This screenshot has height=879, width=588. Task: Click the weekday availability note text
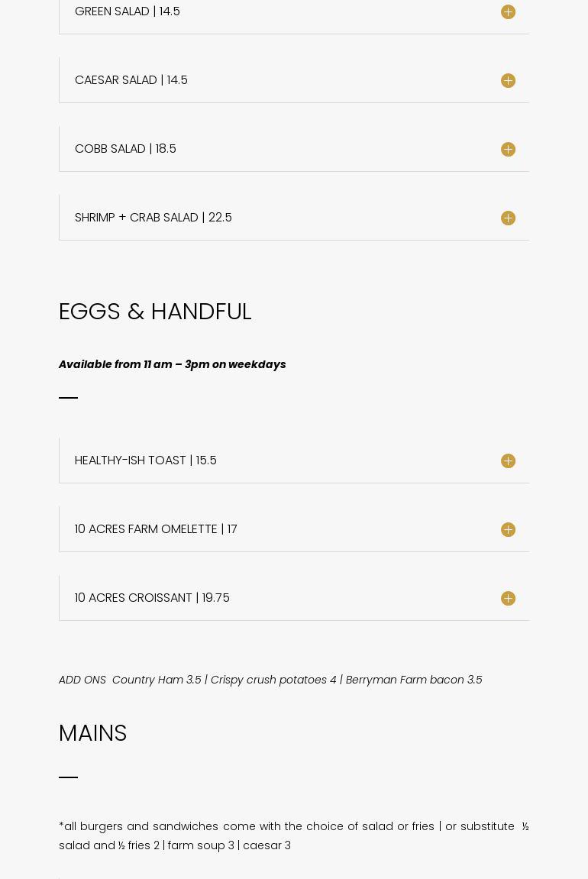(x=172, y=364)
